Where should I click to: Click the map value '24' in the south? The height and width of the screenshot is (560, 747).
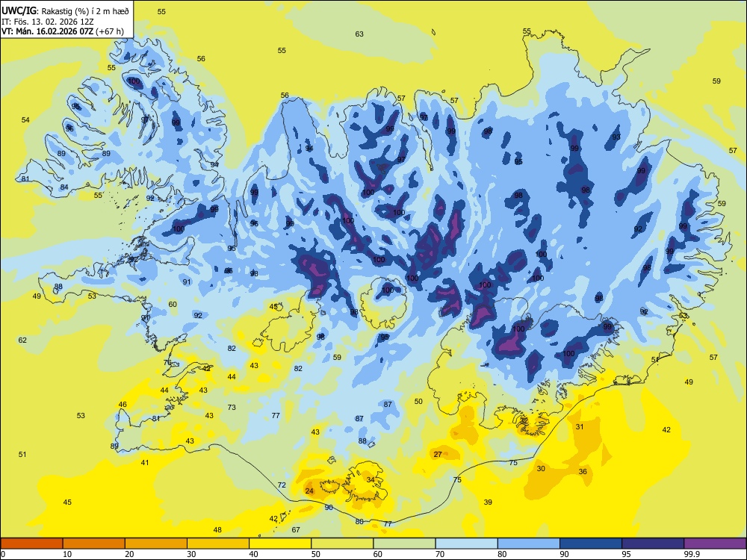click(309, 491)
